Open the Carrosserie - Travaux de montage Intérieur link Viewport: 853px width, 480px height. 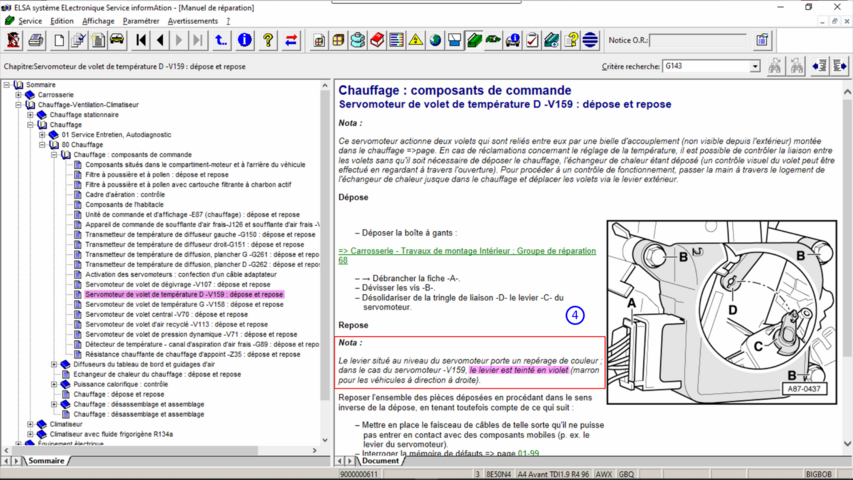pos(467,256)
